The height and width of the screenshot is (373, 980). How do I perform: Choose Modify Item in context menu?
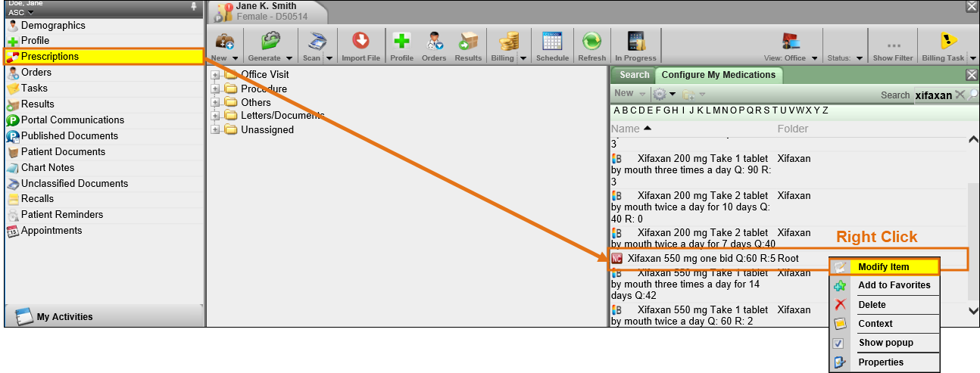pos(885,267)
